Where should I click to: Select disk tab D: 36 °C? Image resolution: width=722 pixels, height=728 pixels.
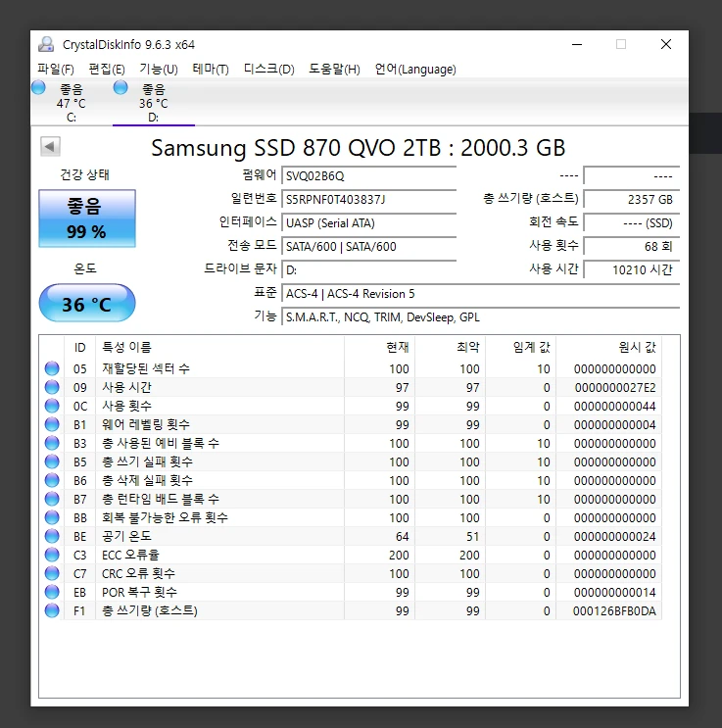[x=154, y=103]
